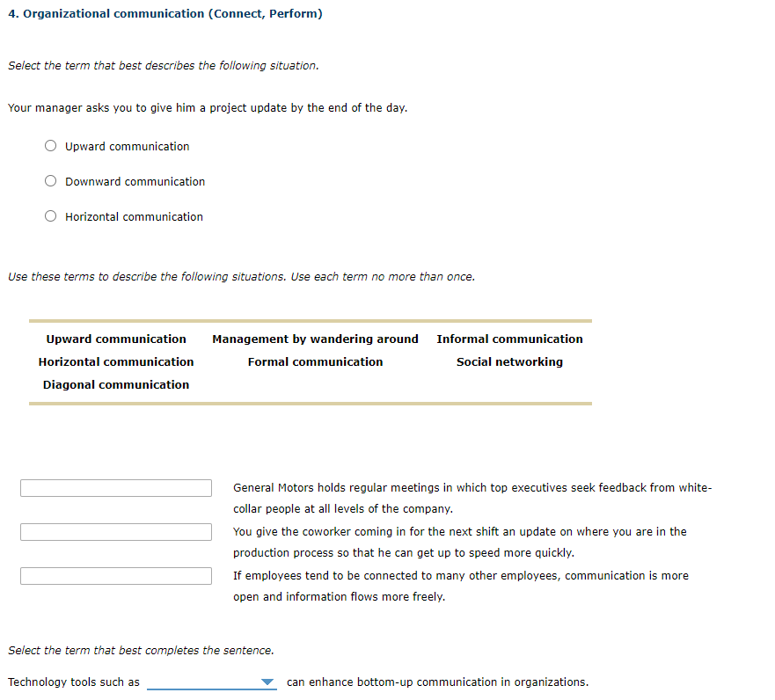Viewport: 775px width, 700px height.
Task: Click the 'Formal communication' term
Action: [x=315, y=361]
